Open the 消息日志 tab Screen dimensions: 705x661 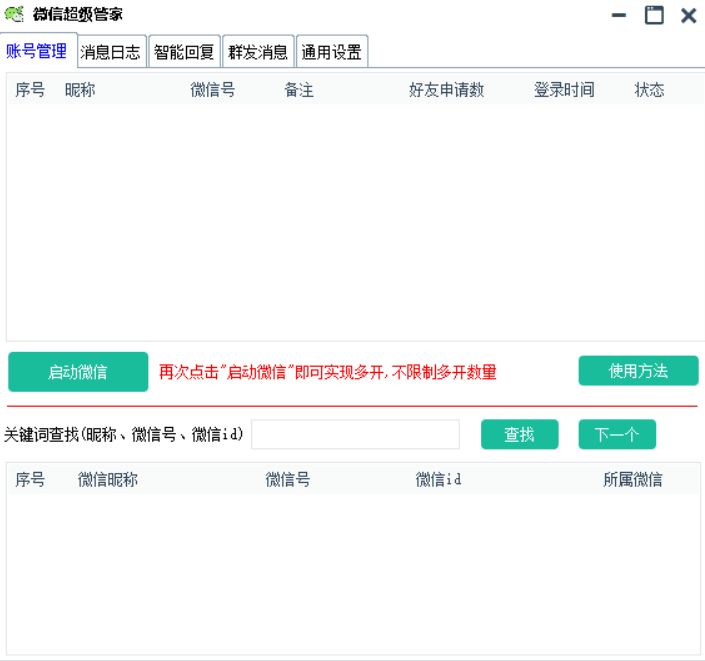point(111,52)
